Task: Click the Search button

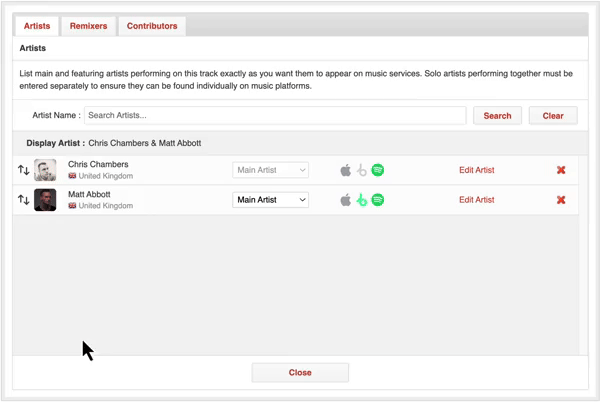Action: tap(497, 116)
